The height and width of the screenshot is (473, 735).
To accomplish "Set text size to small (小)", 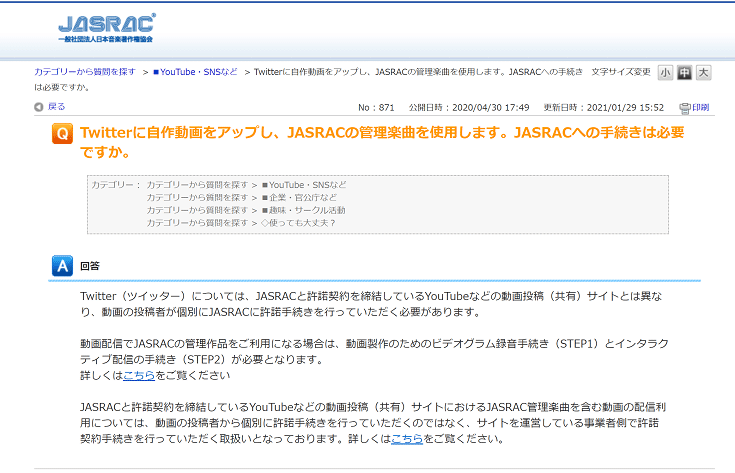I will point(665,73).
